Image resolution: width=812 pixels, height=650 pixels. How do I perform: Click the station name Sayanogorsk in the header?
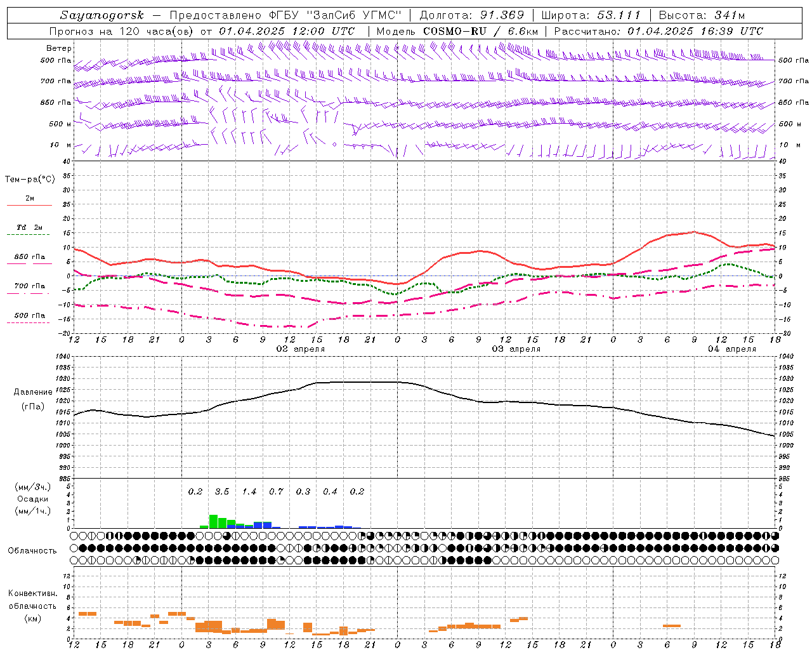tap(102, 15)
